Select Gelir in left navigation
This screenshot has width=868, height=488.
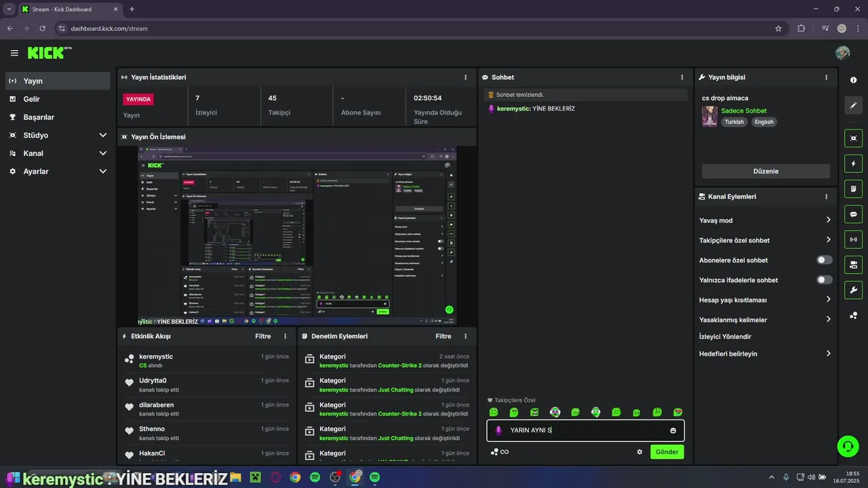(x=58, y=99)
